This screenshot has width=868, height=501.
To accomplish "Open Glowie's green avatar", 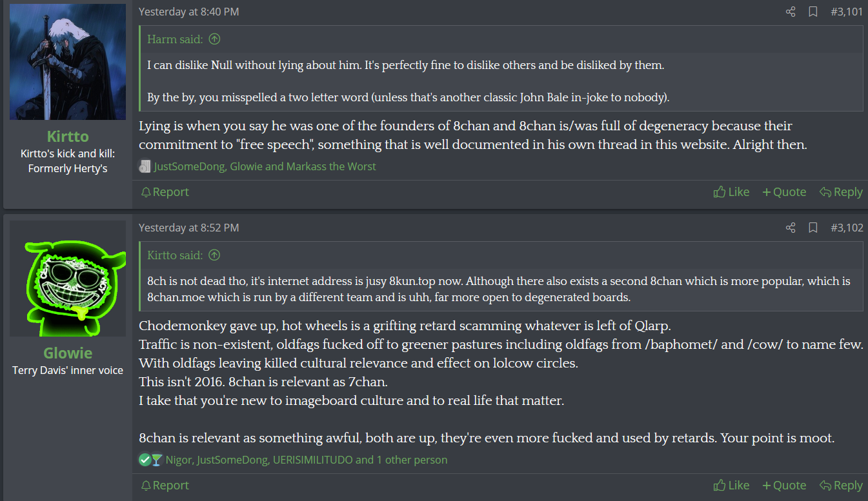I will point(68,279).
